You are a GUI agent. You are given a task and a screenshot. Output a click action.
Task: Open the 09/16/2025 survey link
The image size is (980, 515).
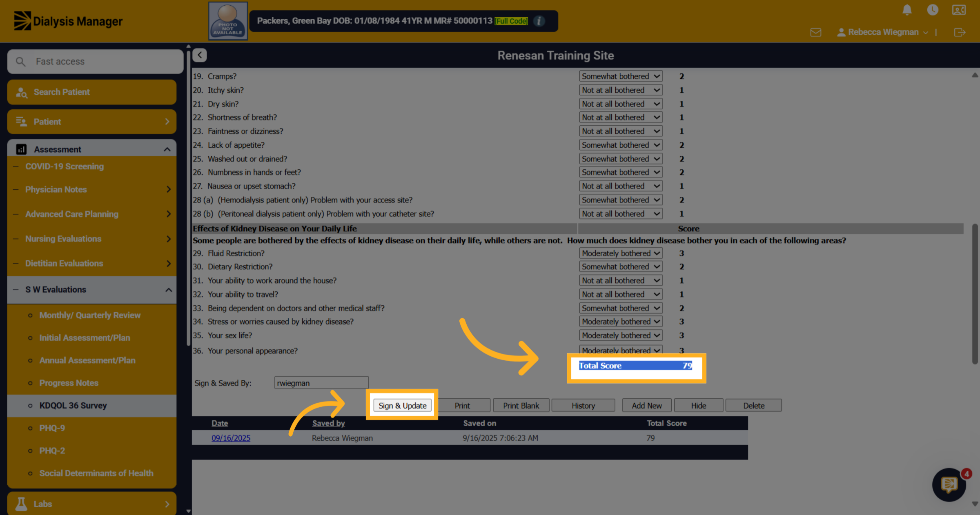point(231,438)
